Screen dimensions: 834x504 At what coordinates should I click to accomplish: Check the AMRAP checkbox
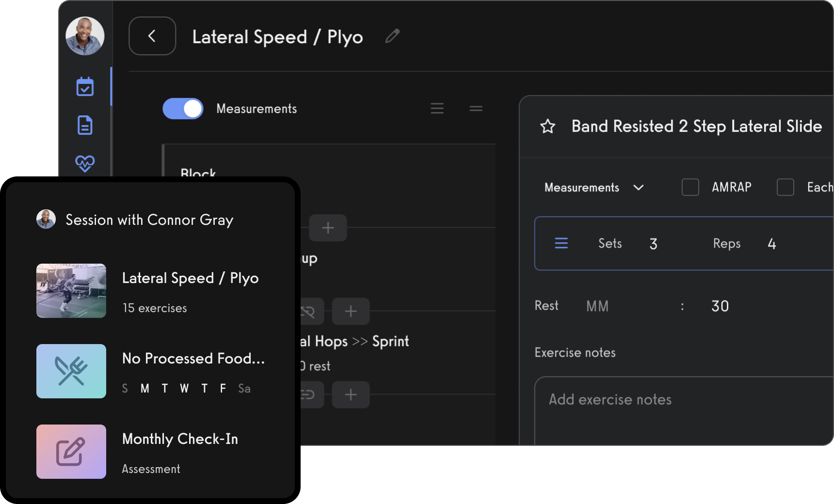690,187
